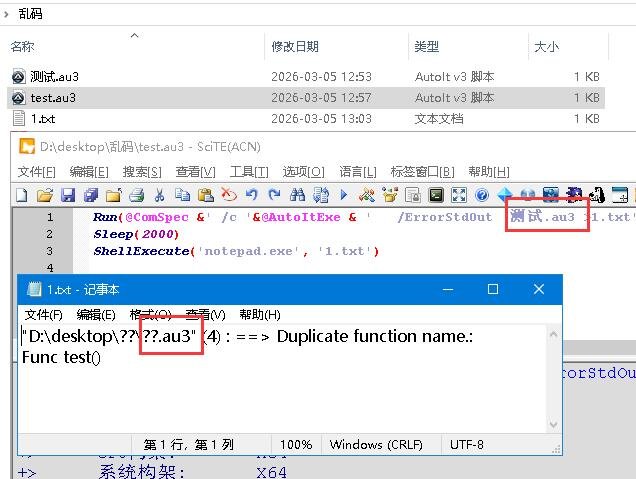This screenshot has width=636, height=479.
Task: Select 测试.au3 file in Explorer list
Action: [54, 77]
